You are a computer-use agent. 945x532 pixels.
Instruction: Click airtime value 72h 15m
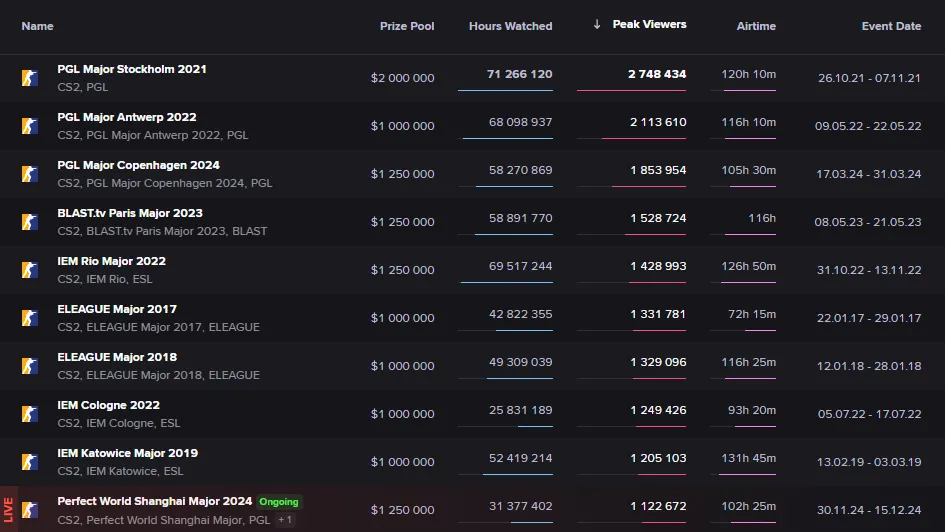point(752,314)
